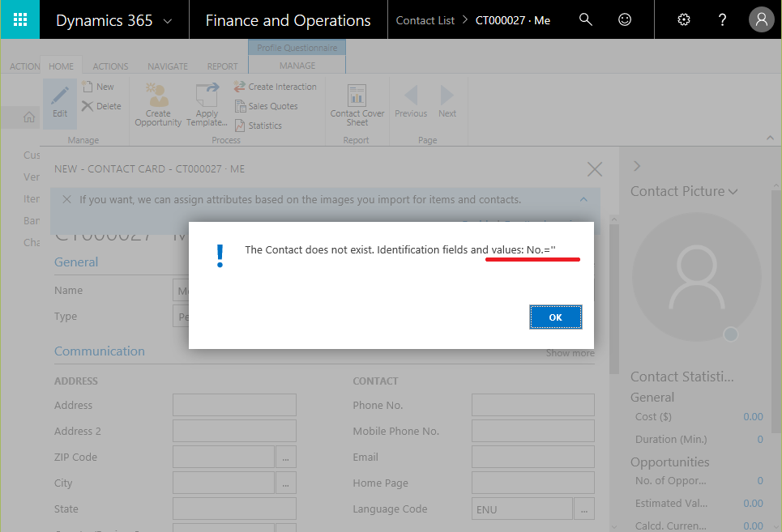Collapse the ribbon with chevron

coord(770,138)
